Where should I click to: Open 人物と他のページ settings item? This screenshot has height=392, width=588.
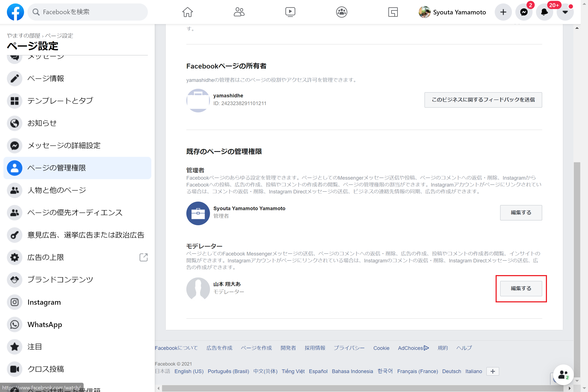77,190
